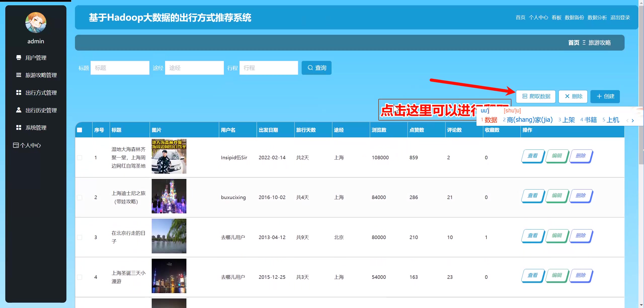This screenshot has width=644, height=308.
Task: Go to previous IME candidate page arrow
Action: (x=627, y=121)
